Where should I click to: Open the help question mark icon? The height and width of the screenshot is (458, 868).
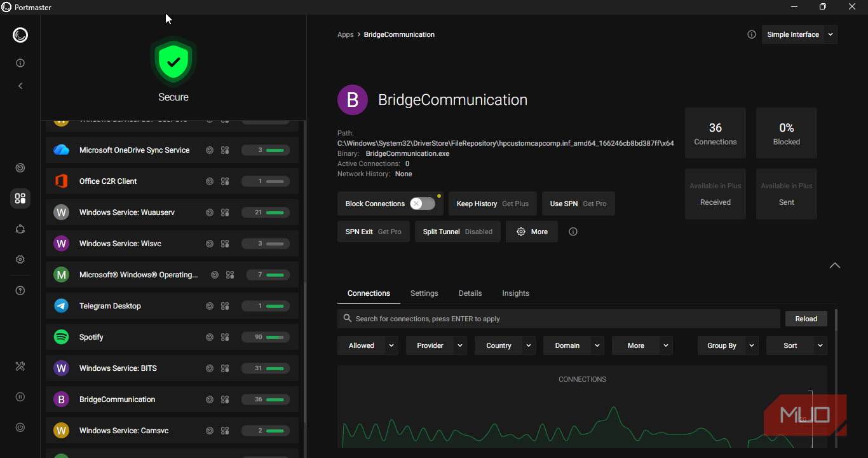(20, 291)
